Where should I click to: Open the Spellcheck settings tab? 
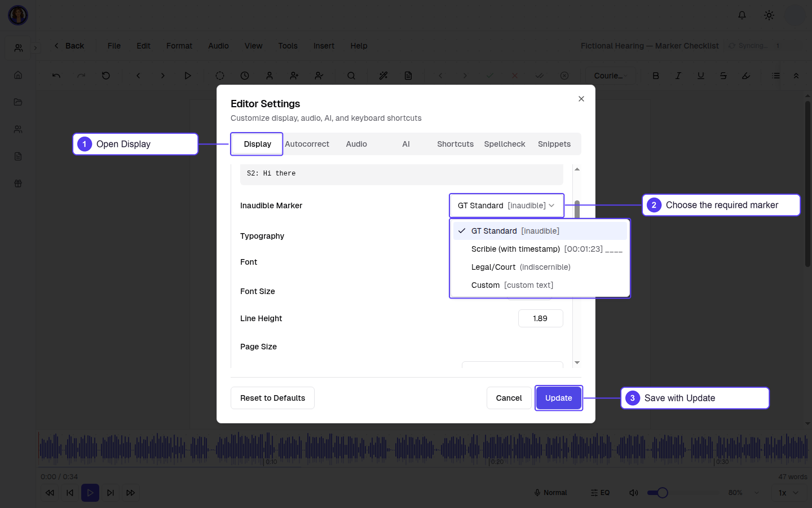coord(505,144)
